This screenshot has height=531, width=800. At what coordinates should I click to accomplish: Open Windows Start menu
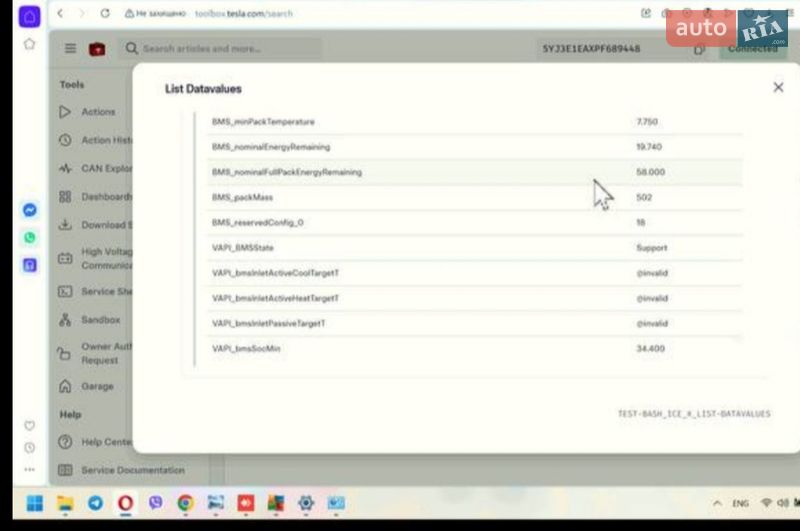point(35,503)
